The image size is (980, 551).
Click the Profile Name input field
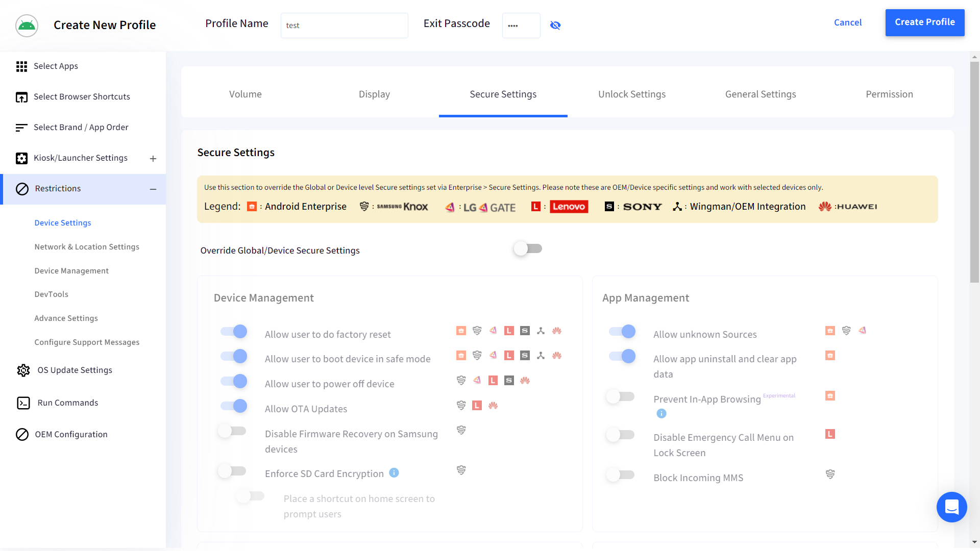[344, 26]
